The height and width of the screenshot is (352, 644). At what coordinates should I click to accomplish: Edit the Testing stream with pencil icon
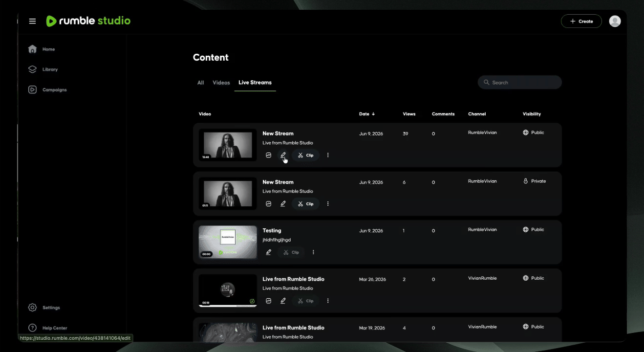click(268, 252)
